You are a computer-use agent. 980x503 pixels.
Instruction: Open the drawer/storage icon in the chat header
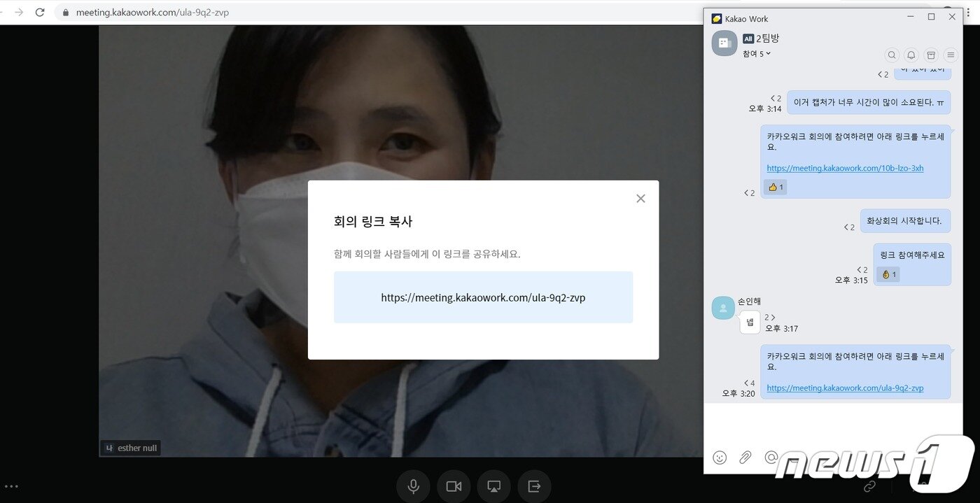(x=931, y=55)
